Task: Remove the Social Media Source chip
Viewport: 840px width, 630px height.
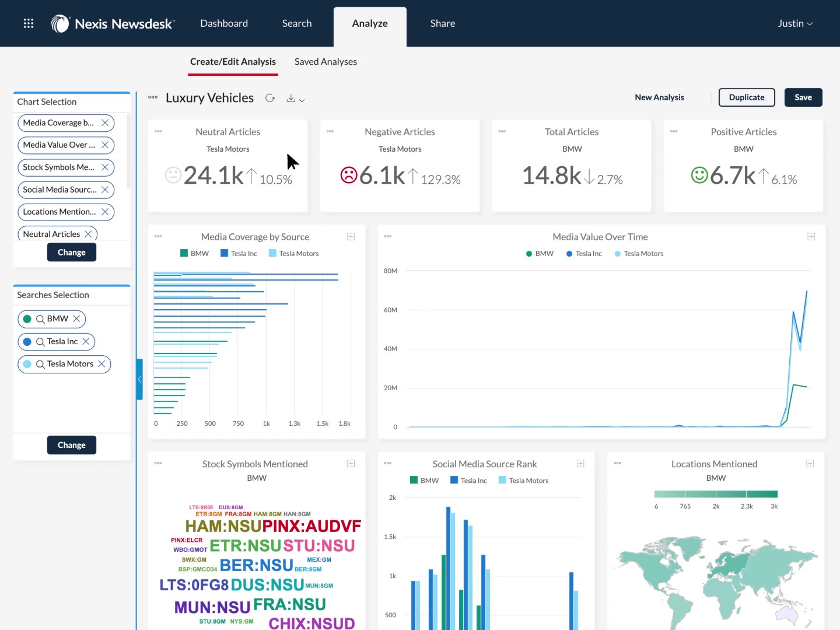Action: coord(105,190)
